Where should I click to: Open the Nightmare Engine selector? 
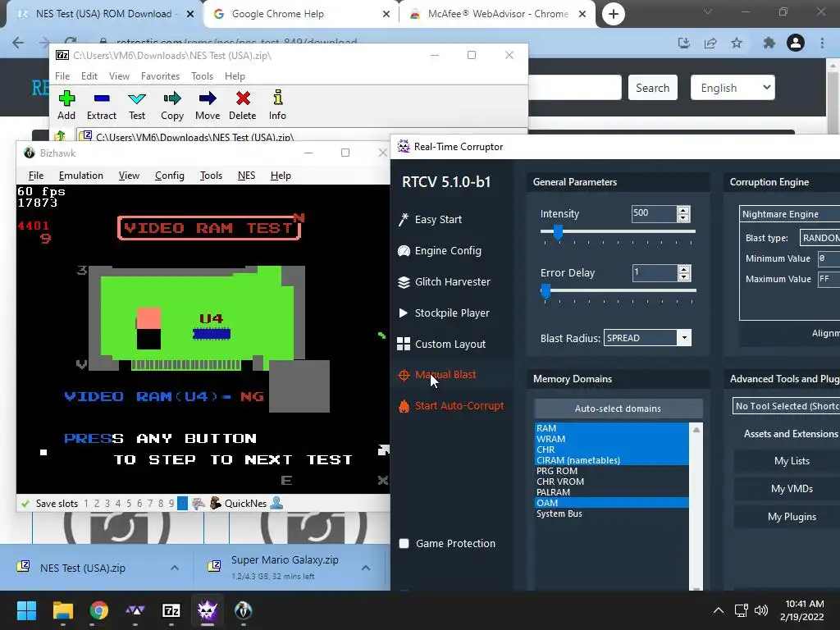[790, 214]
